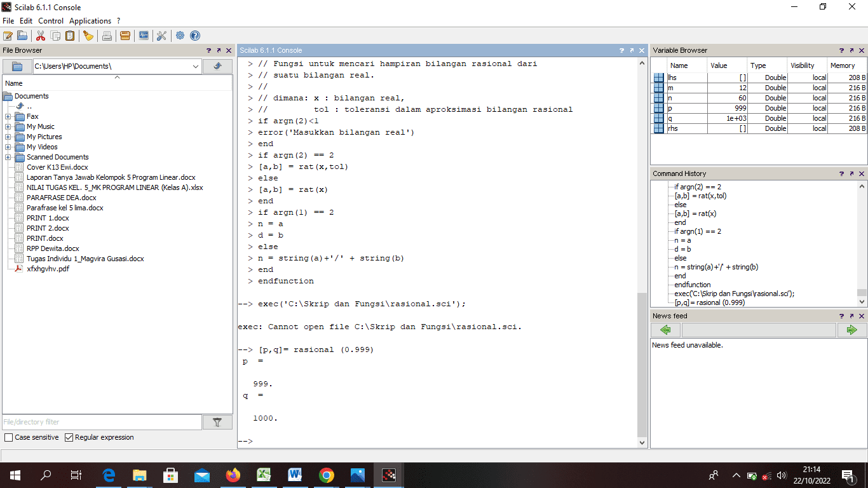Click the Print toolbar icon
The image size is (868, 488).
(107, 36)
